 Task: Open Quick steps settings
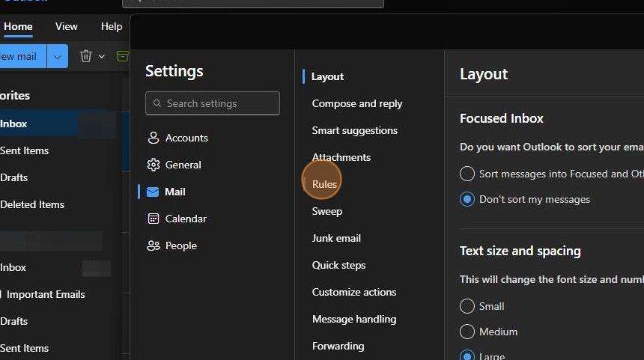(x=338, y=265)
